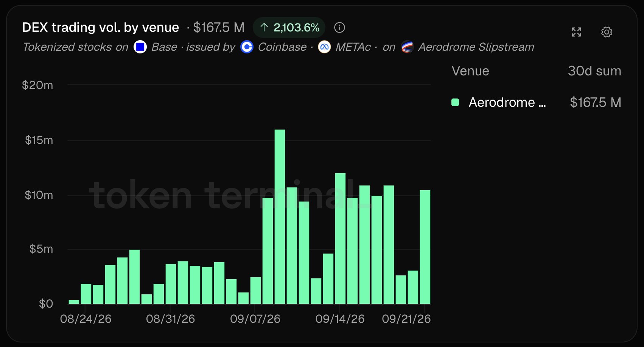This screenshot has width=644, height=347.
Task: Click the Tokenized stocks on subtitle text
Action: [x=76, y=47]
